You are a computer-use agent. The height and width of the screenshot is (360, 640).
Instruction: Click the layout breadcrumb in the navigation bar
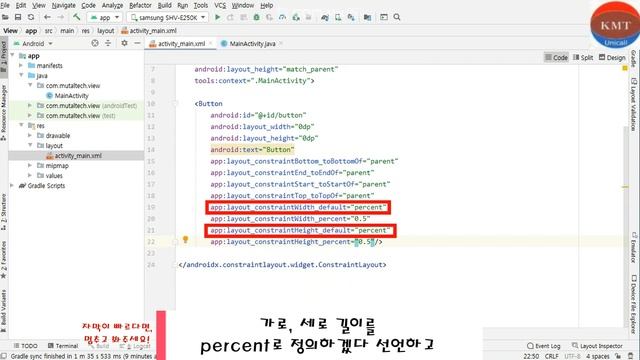[x=105, y=31]
